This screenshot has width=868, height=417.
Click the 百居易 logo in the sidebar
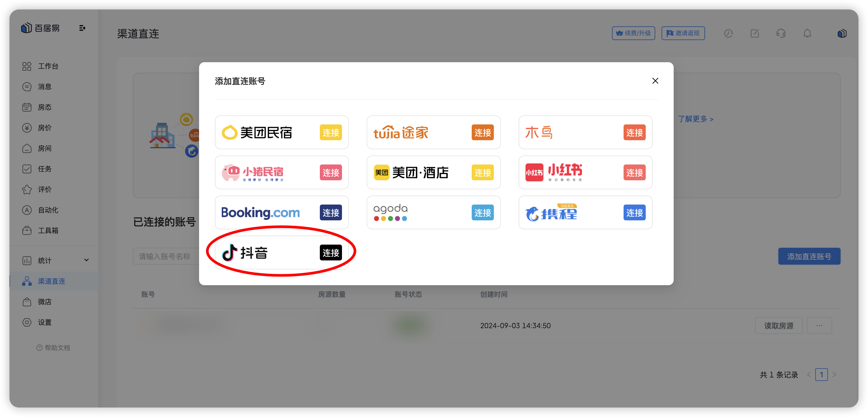coord(40,28)
